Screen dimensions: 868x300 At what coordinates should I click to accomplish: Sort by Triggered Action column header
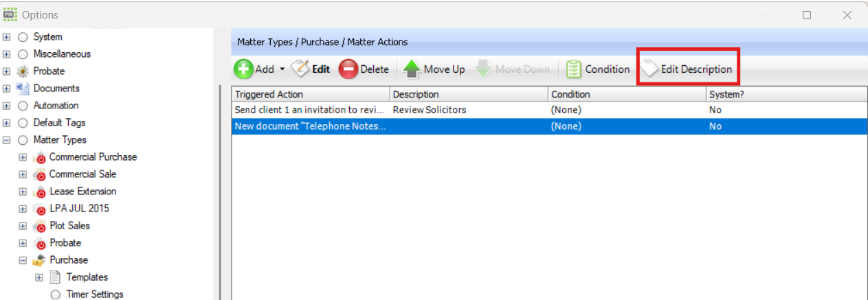[311, 94]
